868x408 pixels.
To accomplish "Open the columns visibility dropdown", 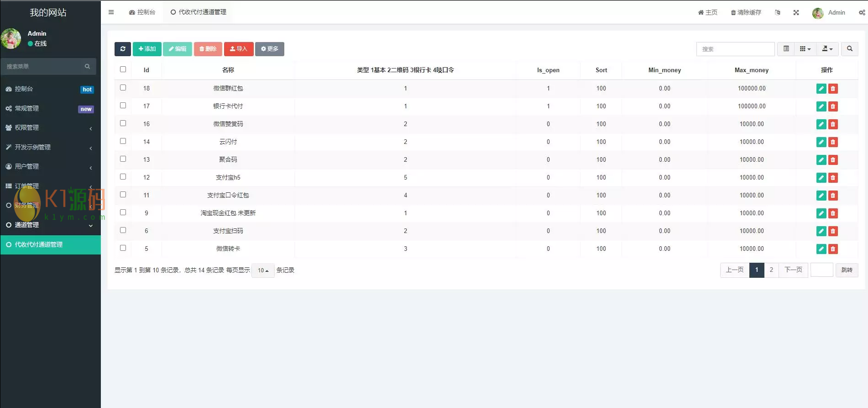I will click(805, 49).
